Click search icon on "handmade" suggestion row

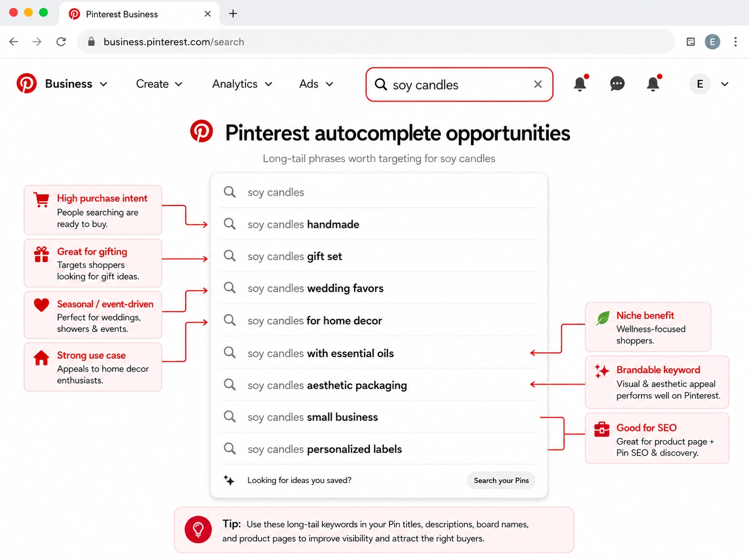tap(229, 224)
